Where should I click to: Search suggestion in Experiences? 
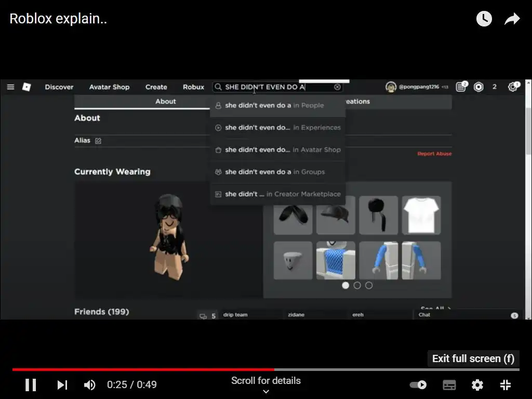[x=277, y=128]
